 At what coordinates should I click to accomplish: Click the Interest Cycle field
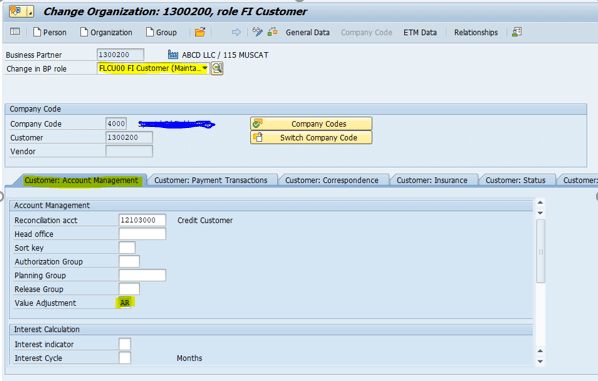pyautogui.click(x=125, y=358)
